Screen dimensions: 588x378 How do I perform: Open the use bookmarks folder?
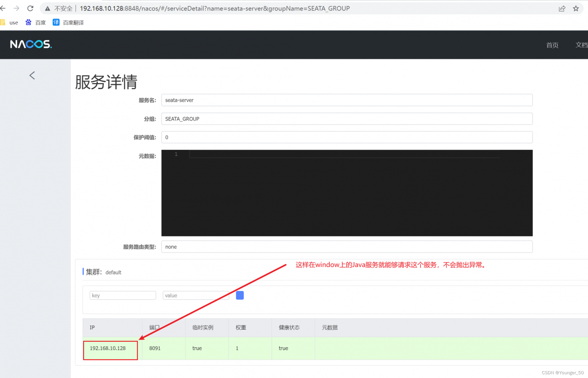click(x=10, y=22)
